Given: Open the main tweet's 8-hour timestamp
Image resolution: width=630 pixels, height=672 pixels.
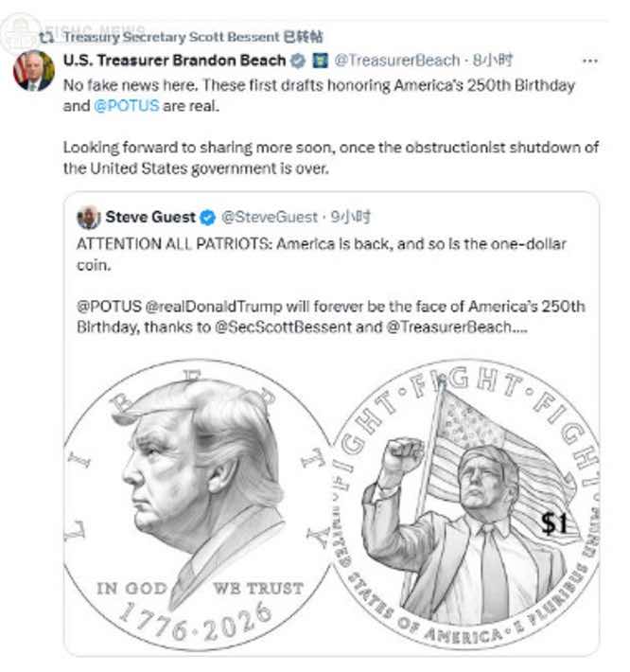Looking at the screenshot, I should [493, 61].
